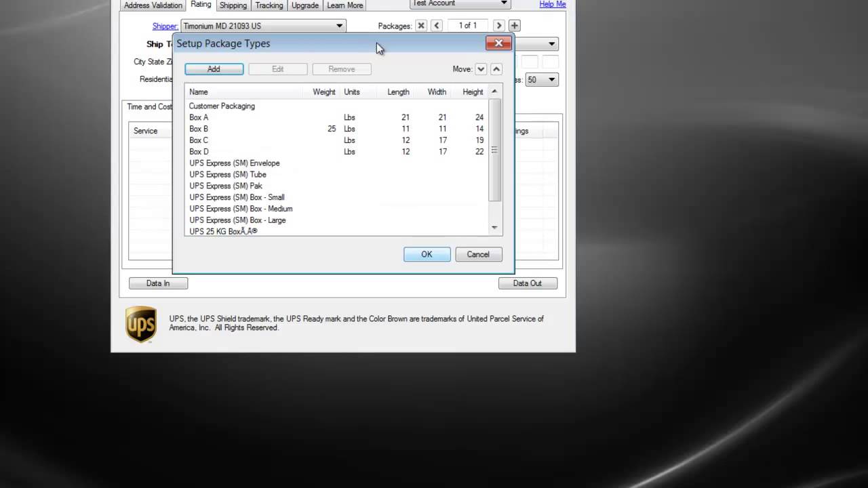Click the Shipper link label

pos(165,26)
